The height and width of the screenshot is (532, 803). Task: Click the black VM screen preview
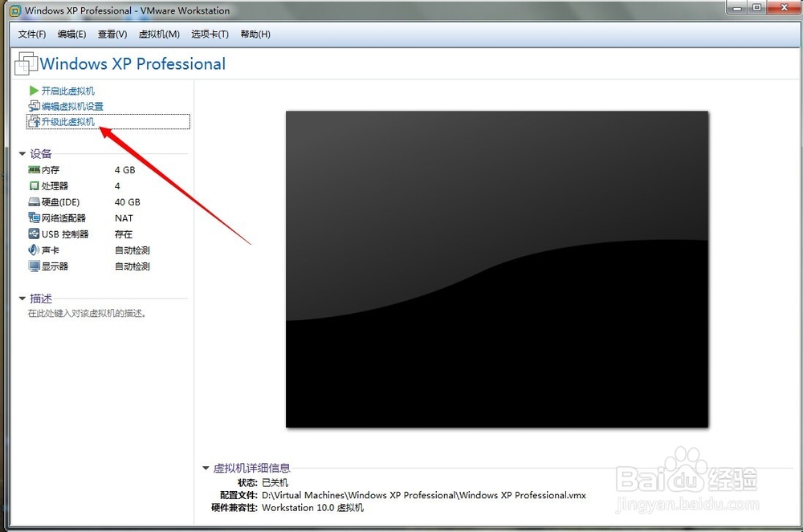[x=497, y=269]
